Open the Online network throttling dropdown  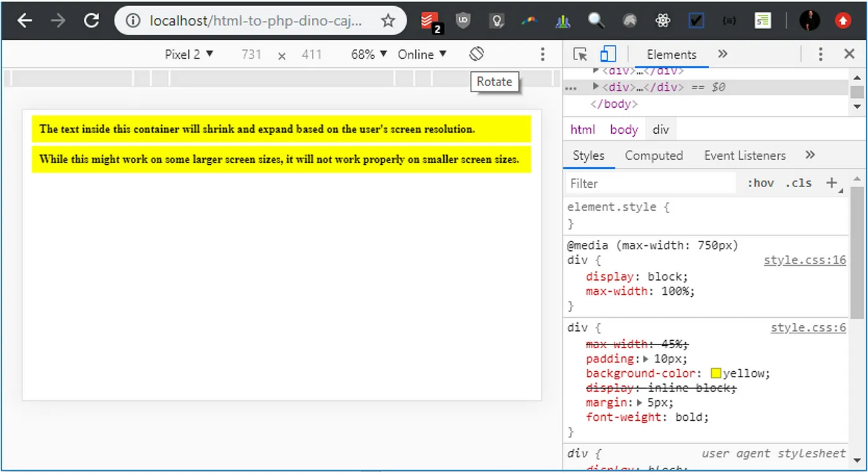(x=422, y=55)
